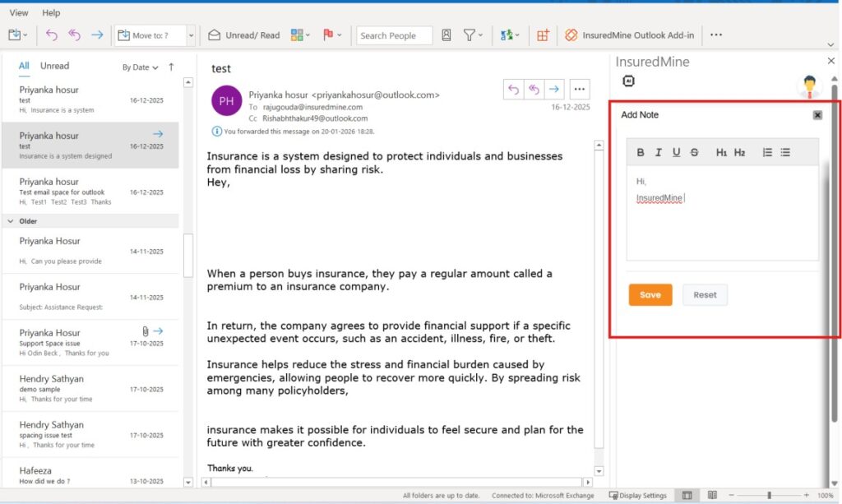Open the InsuredMine Outlook Add-in
Image resolution: width=842 pixels, height=504 pixels.
tap(629, 35)
